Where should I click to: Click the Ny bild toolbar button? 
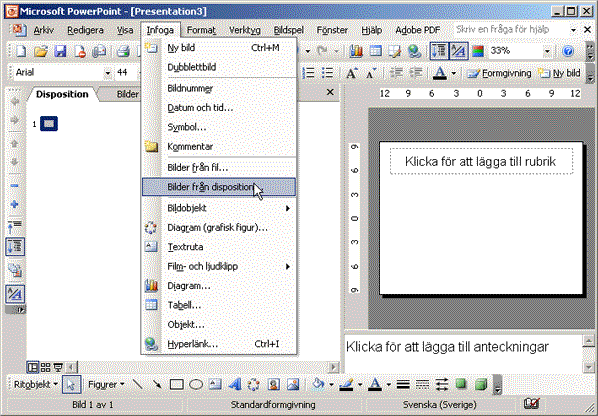tap(559, 73)
